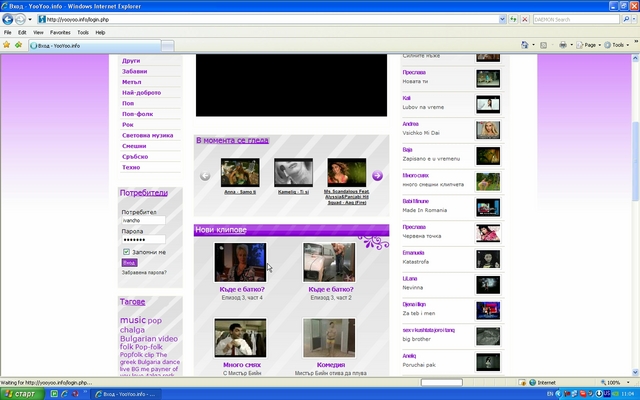Click the Refresh icon with green arrows
This screenshot has width=640, height=400.
(513, 19)
